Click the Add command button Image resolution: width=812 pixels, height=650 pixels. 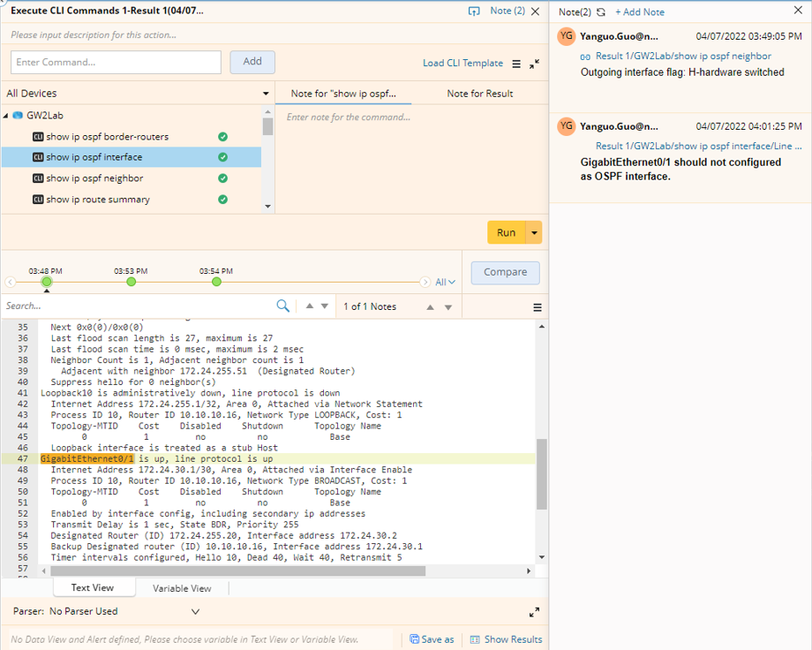(252, 62)
